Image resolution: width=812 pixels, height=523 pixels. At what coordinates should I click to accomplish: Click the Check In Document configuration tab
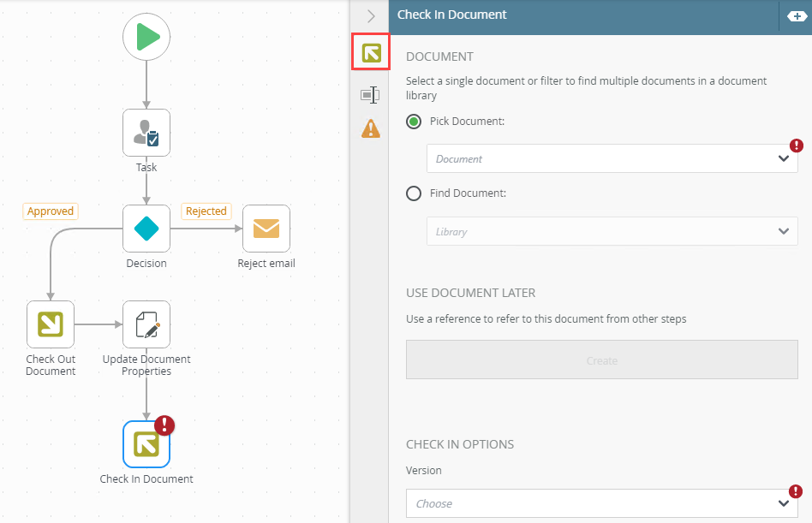[371, 53]
